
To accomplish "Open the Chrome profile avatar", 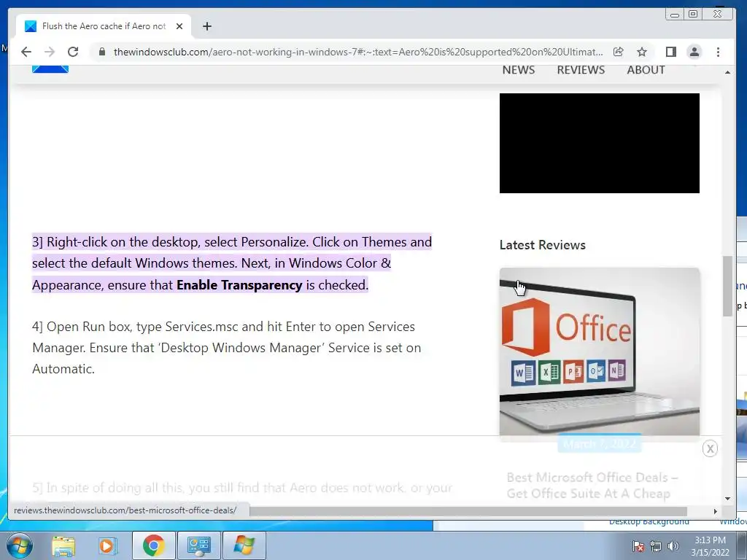I will point(694,52).
